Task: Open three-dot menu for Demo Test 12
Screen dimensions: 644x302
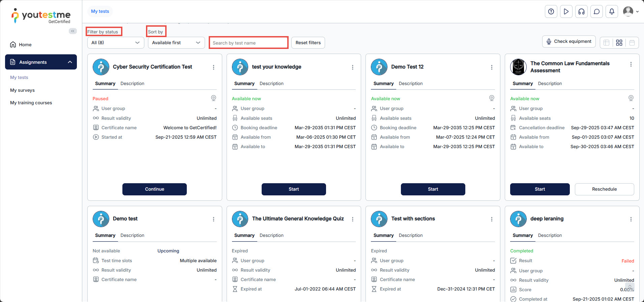Action: [x=492, y=67]
